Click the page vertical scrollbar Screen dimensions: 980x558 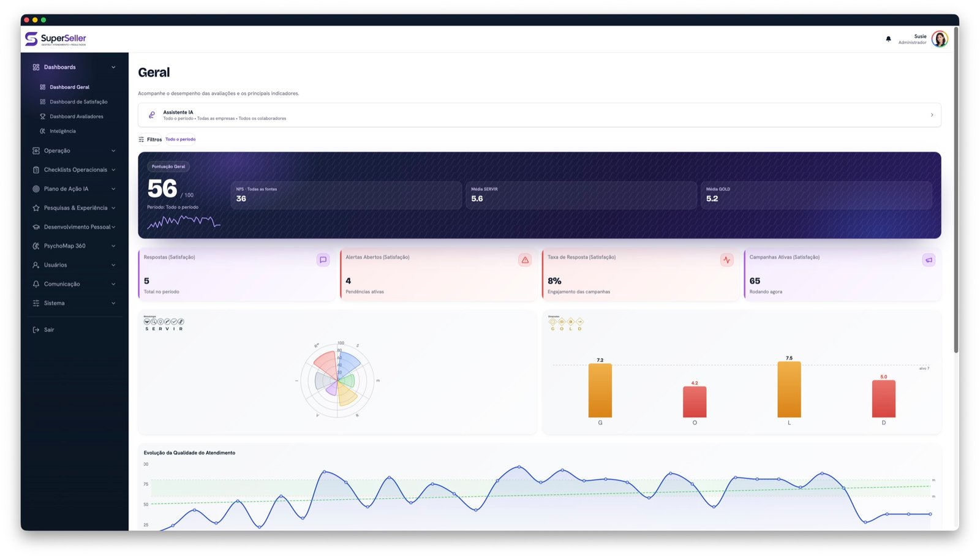956,190
